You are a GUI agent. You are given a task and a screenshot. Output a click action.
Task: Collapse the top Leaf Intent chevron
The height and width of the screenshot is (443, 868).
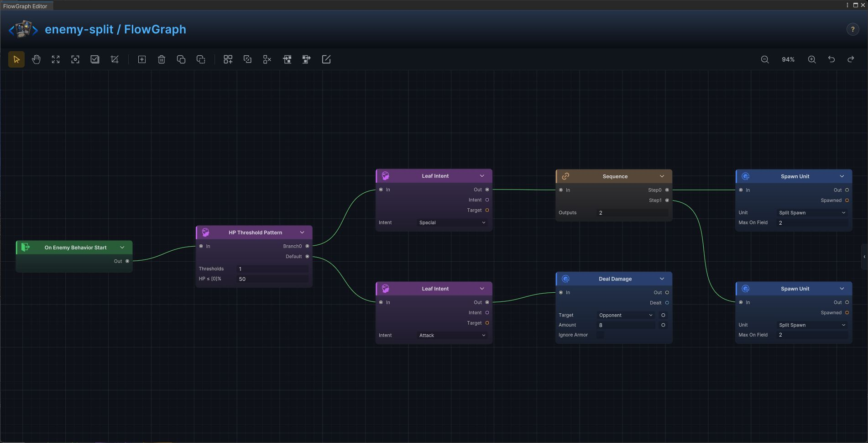click(x=482, y=176)
